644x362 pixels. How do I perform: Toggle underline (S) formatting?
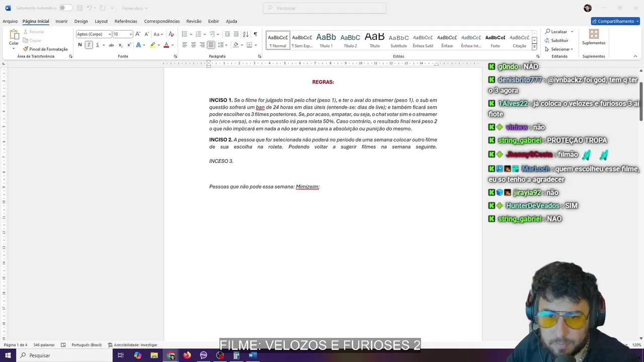tap(98, 45)
